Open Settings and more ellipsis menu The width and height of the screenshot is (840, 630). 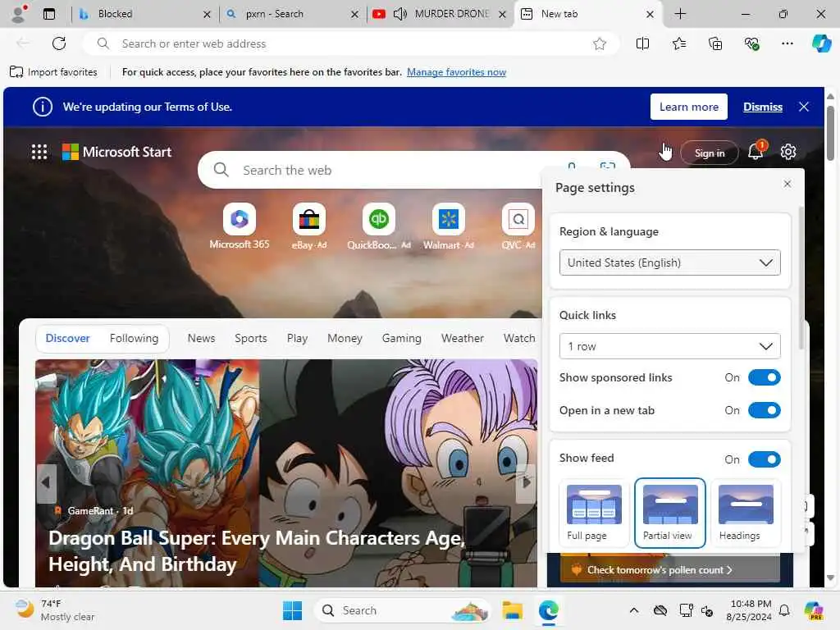[x=787, y=43]
